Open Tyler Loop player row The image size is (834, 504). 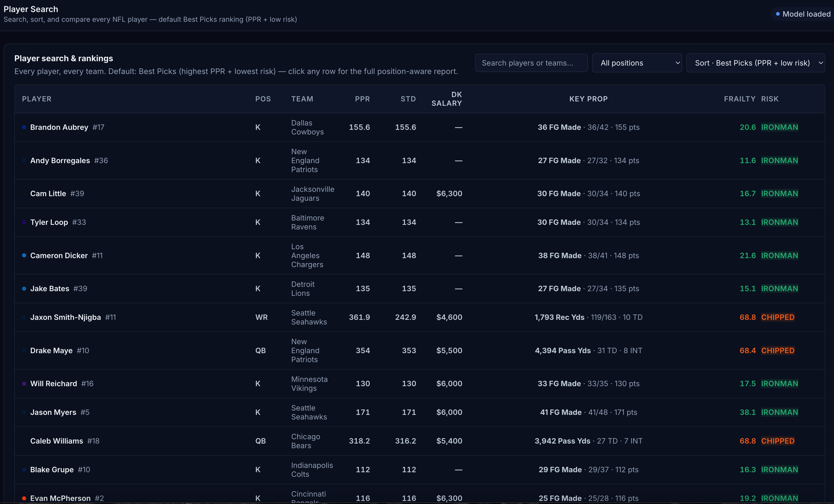tap(420, 222)
